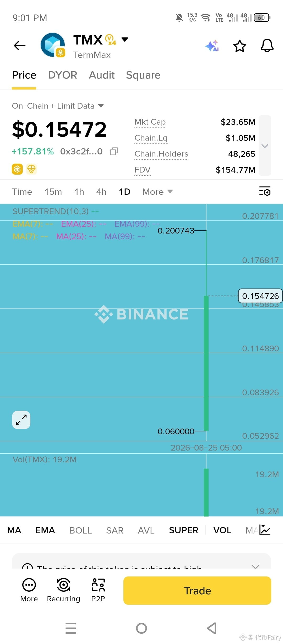Expand the market stats chevron panel
The image size is (283, 644).
pyautogui.click(x=265, y=146)
